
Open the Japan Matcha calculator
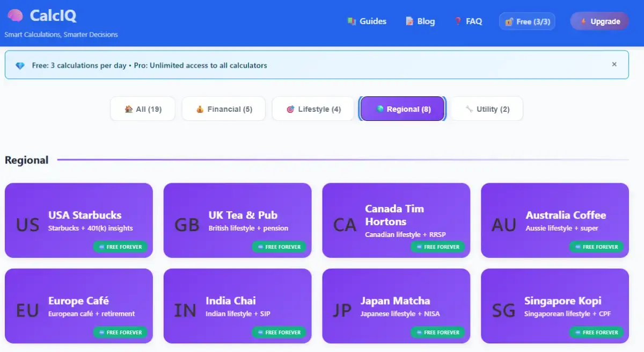click(x=396, y=306)
